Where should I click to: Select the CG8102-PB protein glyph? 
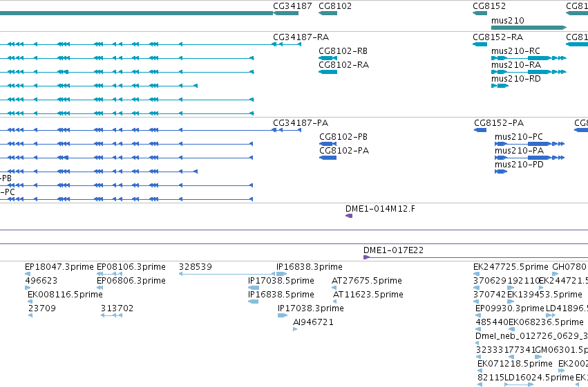(328, 144)
